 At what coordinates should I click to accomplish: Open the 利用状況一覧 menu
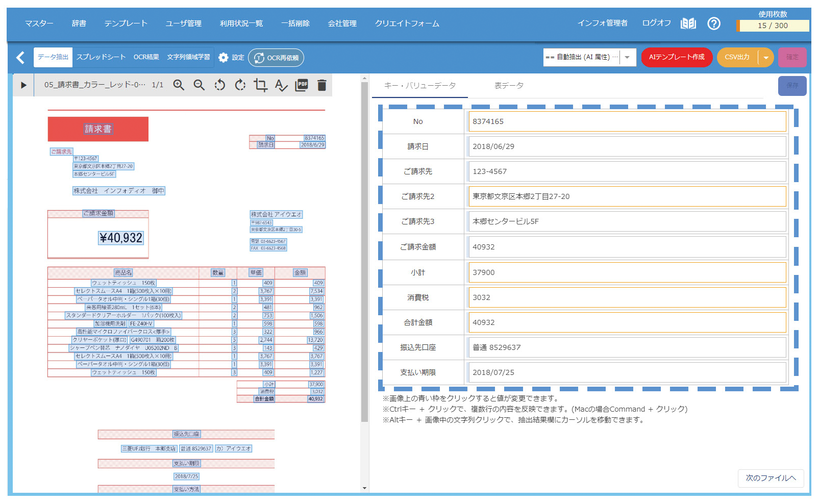[241, 23]
